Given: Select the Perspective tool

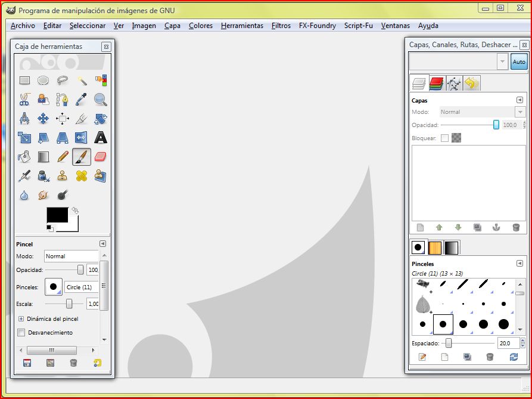Looking at the screenshot, I should coord(63,138).
